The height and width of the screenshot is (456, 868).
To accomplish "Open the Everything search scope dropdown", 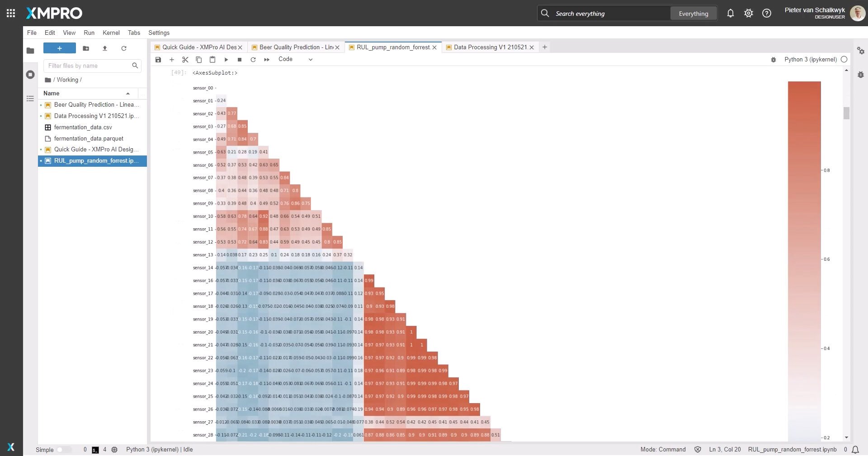I will pos(693,14).
